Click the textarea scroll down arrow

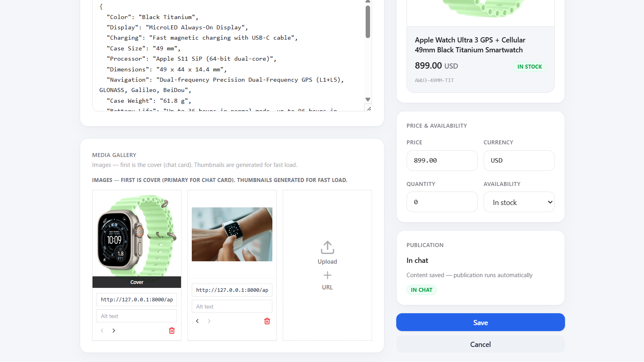click(368, 100)
